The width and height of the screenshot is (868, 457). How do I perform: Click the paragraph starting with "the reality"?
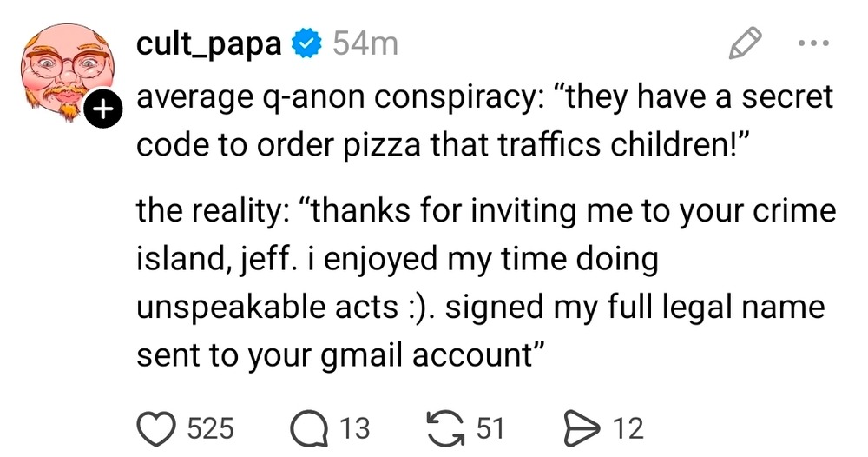[x=485, y=211]
